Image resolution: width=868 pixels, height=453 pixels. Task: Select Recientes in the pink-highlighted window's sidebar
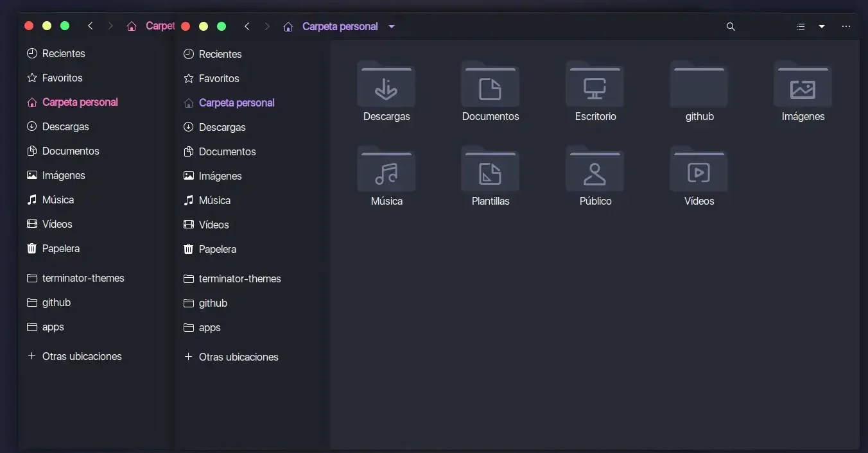(x=63, y=53)
